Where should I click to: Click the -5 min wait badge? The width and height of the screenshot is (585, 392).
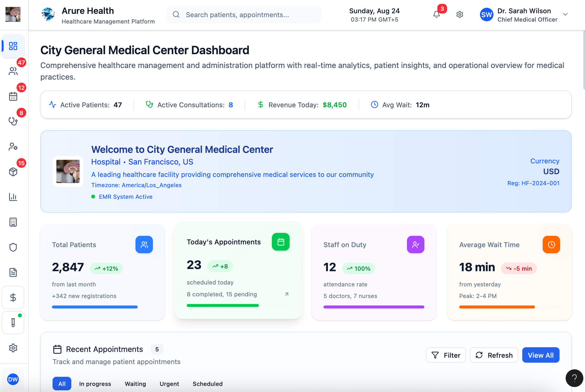519,268
